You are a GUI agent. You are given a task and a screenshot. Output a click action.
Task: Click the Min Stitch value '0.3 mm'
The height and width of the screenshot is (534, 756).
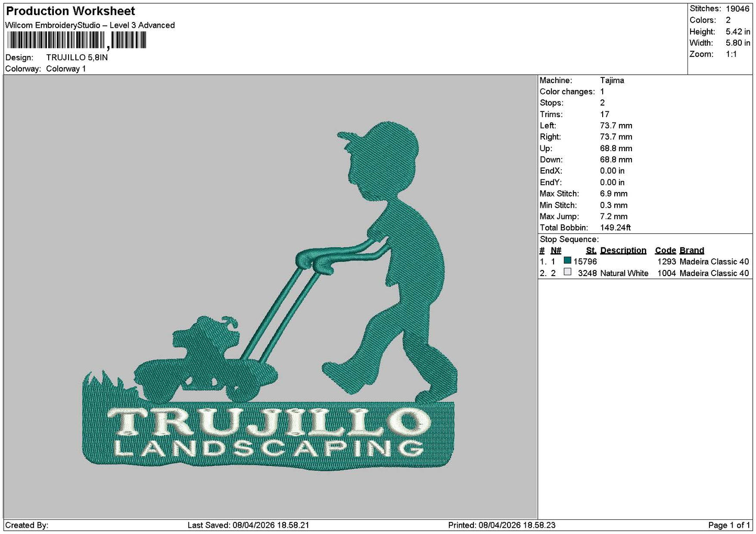[x=614, y=206]
